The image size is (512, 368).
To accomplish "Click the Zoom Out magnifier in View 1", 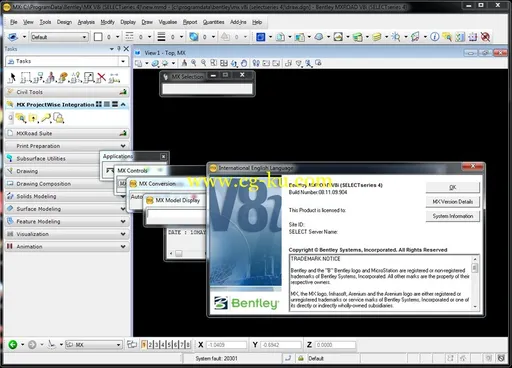I will (x=204, y=63).
